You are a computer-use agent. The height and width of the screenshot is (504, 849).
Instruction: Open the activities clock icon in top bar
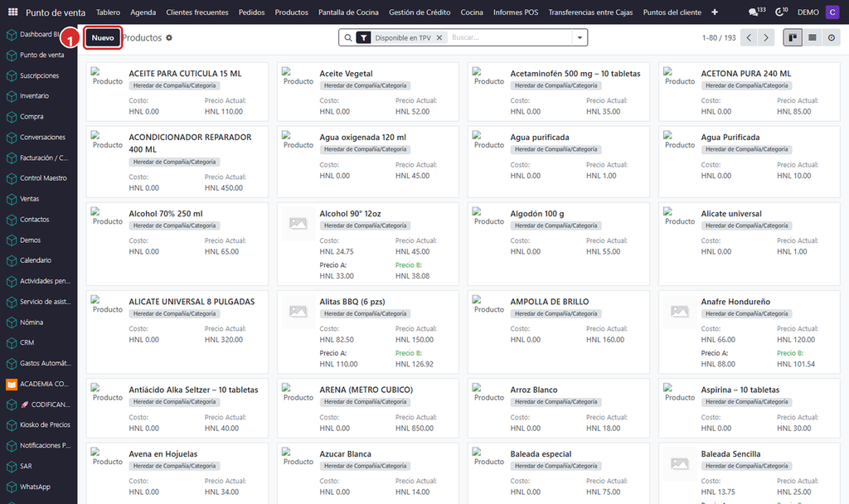(x=781, y=12)
